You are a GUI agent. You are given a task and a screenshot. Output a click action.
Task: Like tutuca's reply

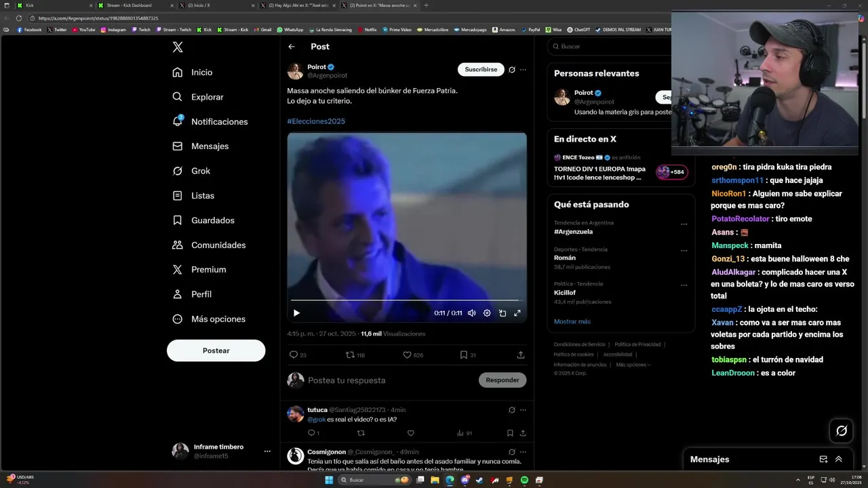pyautogui.click(x=411, y=433)
